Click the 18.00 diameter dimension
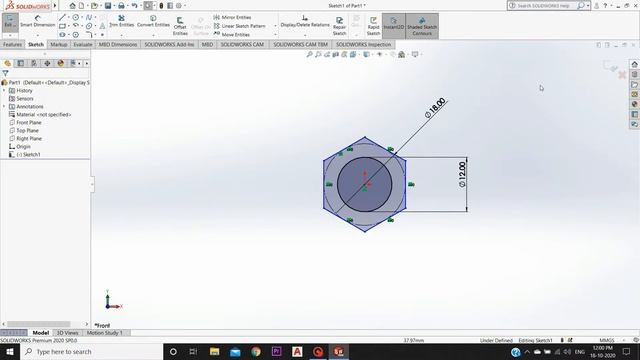640x360 pixels. pos(435,108)
